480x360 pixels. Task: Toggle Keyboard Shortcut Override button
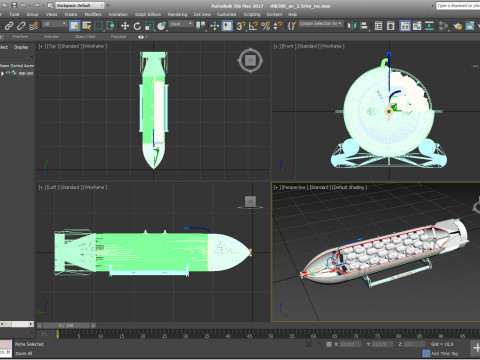[227, 26]
